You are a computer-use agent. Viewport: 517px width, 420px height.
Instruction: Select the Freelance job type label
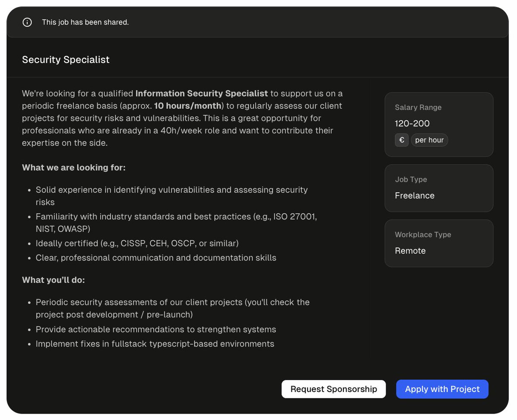pyautogui.click(x=414, y=195)
